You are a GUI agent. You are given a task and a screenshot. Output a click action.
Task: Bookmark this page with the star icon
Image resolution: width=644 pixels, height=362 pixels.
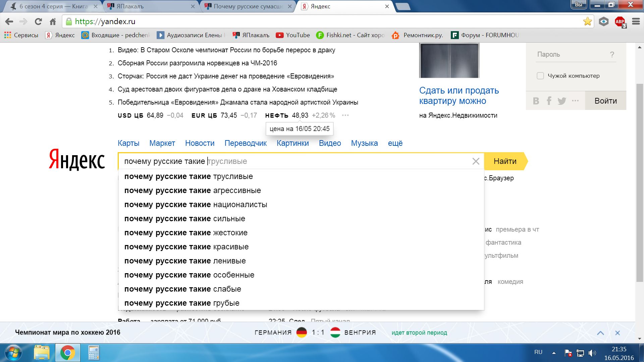[x=587, y=21]
